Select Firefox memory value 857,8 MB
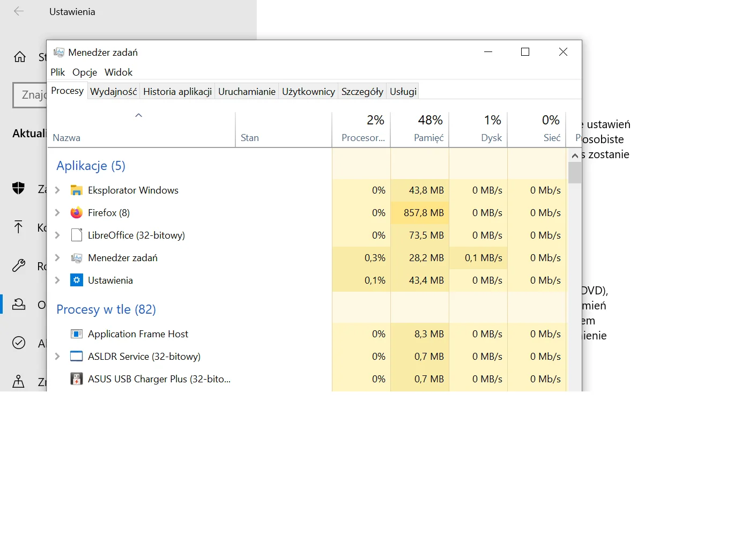This screenshot has height=533, width=756. tap(424, 213)
